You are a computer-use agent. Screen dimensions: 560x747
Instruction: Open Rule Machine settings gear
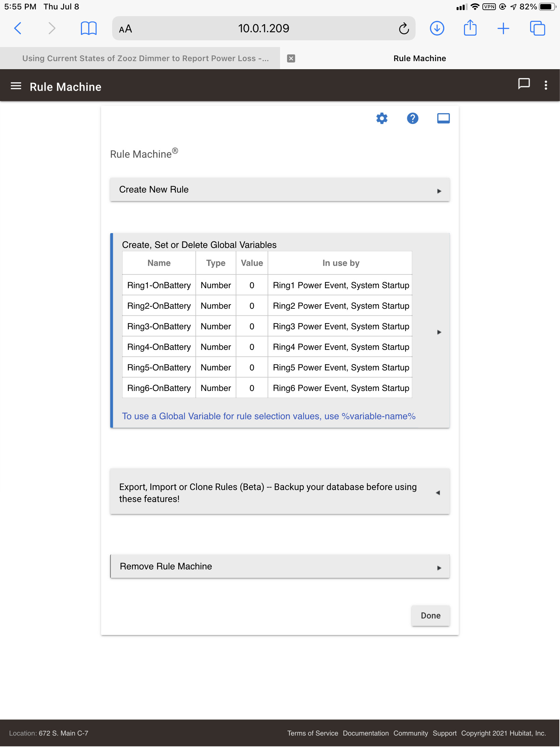(382, 118)
